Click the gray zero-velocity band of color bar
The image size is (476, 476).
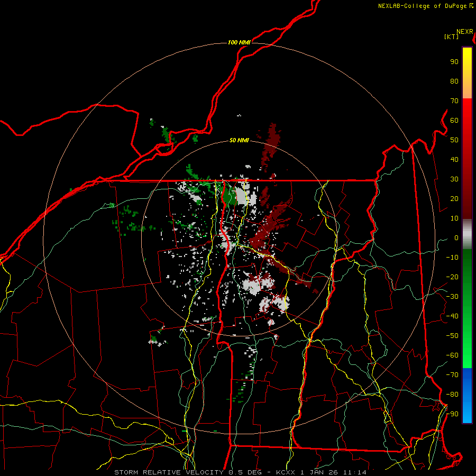[467, 234]
